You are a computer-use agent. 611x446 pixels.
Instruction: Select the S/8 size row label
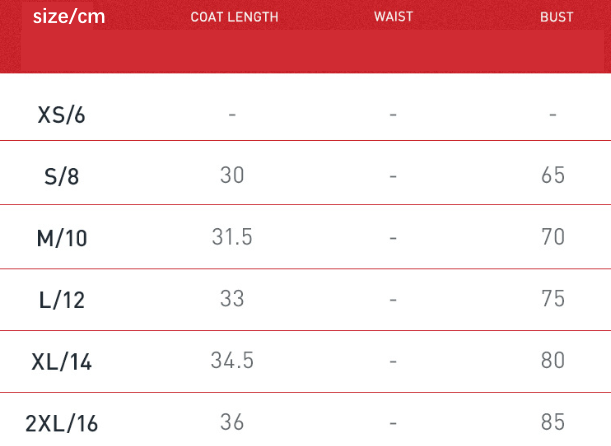click(62, 177)
